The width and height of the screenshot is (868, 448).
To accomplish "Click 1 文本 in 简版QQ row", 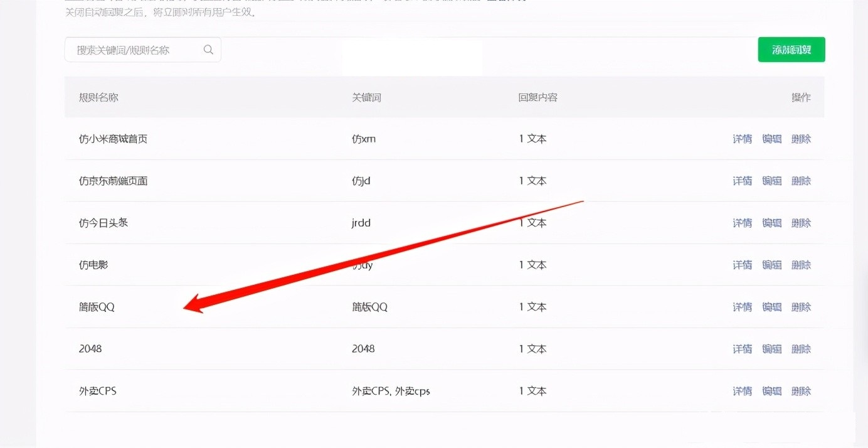I will 533,307.
